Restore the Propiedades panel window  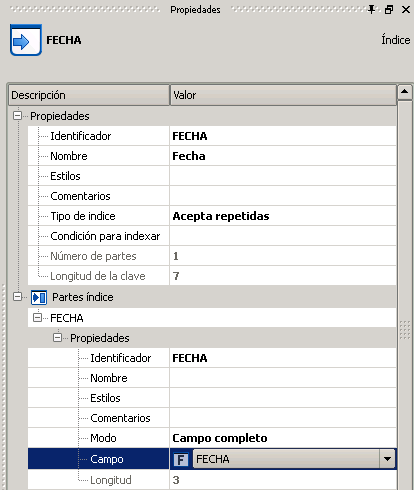click(389, 9)
